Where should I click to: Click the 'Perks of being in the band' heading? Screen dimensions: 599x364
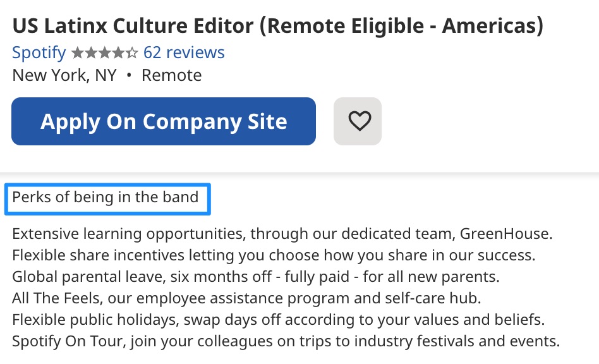coord(106,197)
